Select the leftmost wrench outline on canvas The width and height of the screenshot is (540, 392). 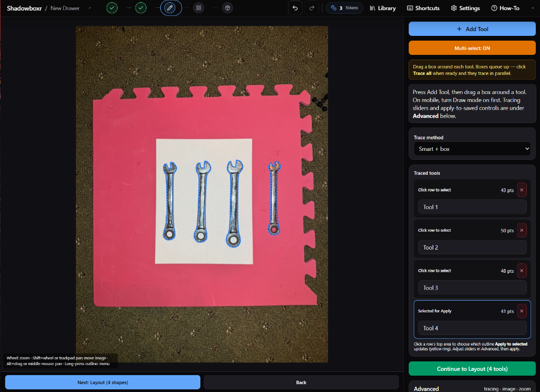coord(170,202)
